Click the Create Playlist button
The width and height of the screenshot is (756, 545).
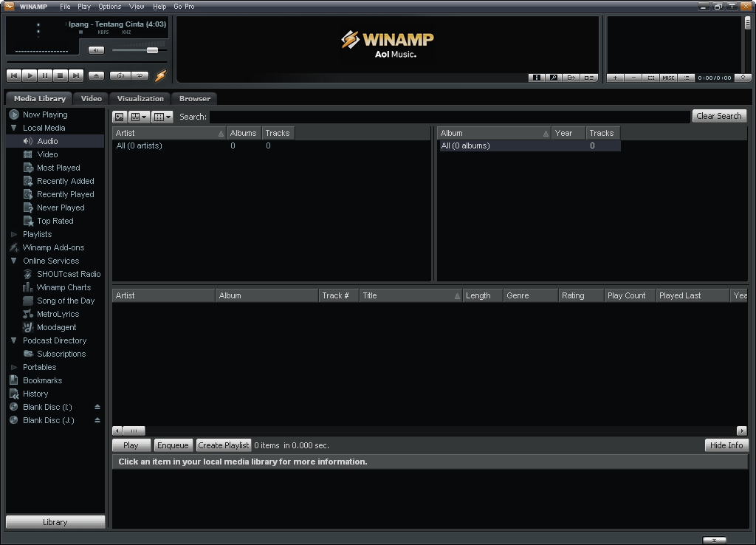[x=223, y=445]
